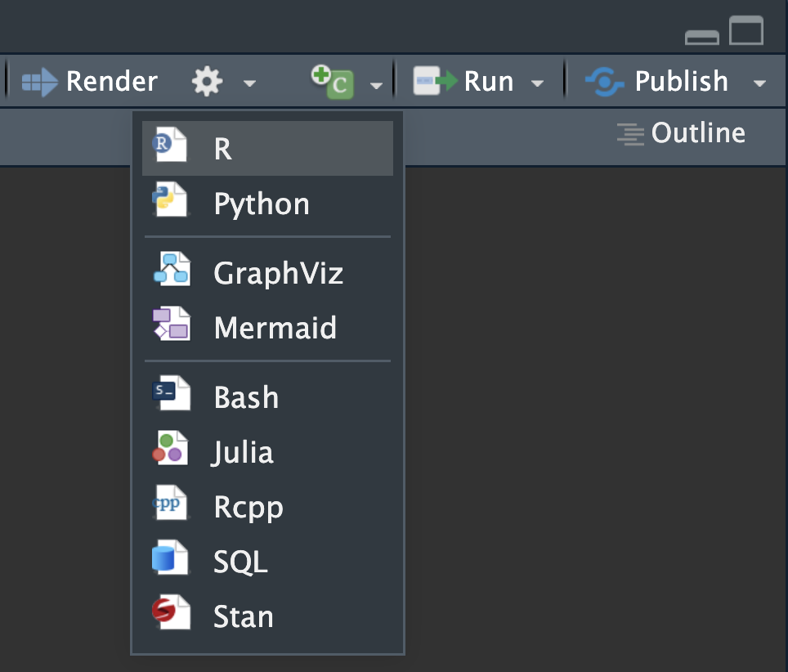
Task: Open the insert chunk dropdown arrow
Action: coord(376,86)
